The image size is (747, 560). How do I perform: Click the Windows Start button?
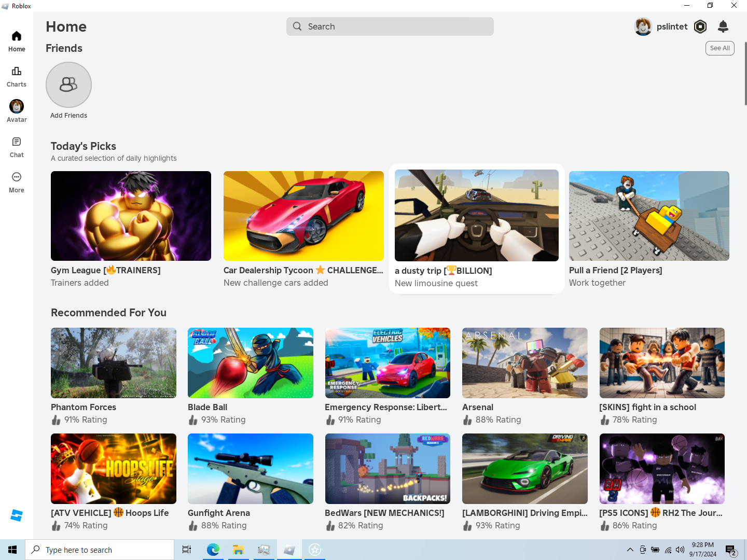coord(12,550)
